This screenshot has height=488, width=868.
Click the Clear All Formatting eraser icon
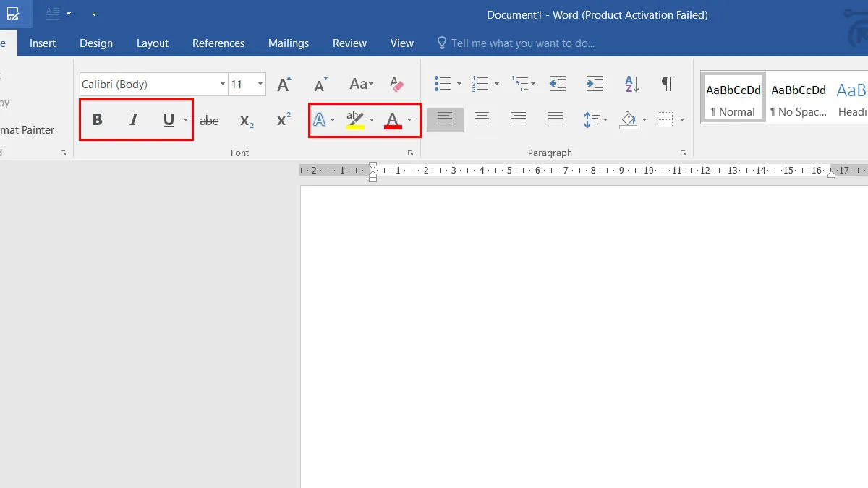coord(396,85)
